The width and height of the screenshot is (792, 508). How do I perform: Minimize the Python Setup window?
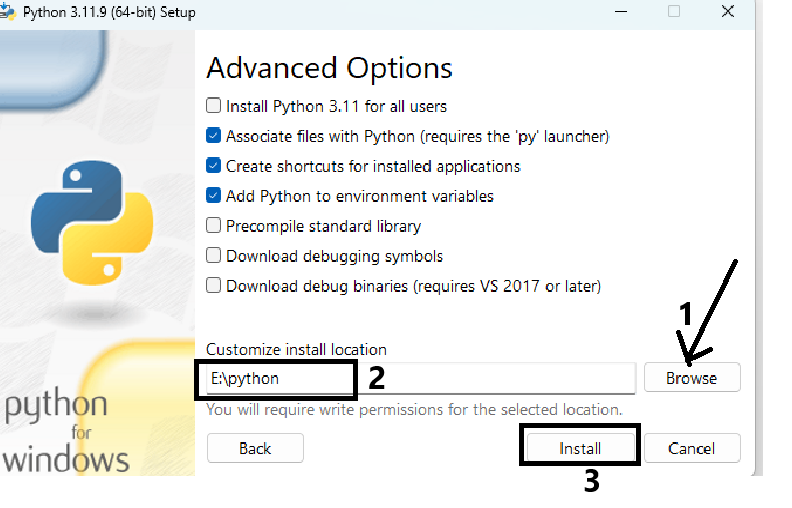[617, 12]
